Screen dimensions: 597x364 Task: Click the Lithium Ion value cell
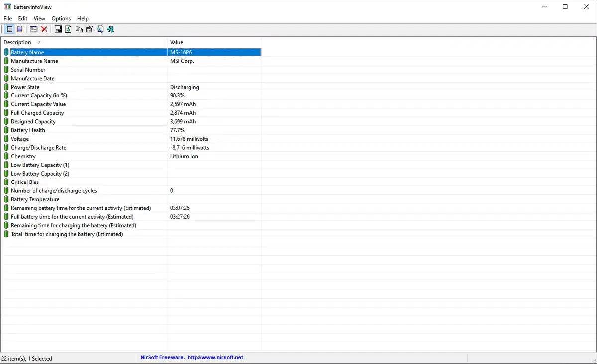coord(184,156)
